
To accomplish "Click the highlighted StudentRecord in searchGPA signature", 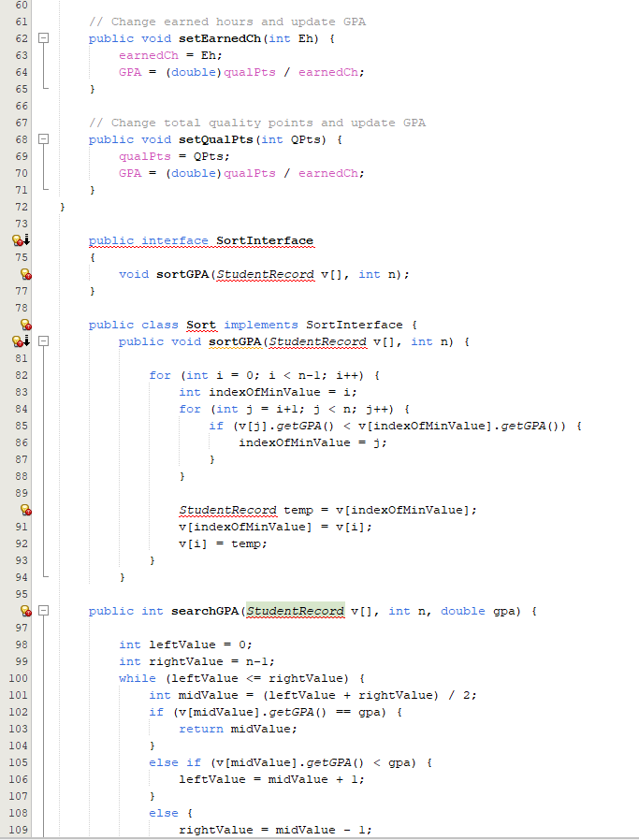I will [x=295, y=611].
